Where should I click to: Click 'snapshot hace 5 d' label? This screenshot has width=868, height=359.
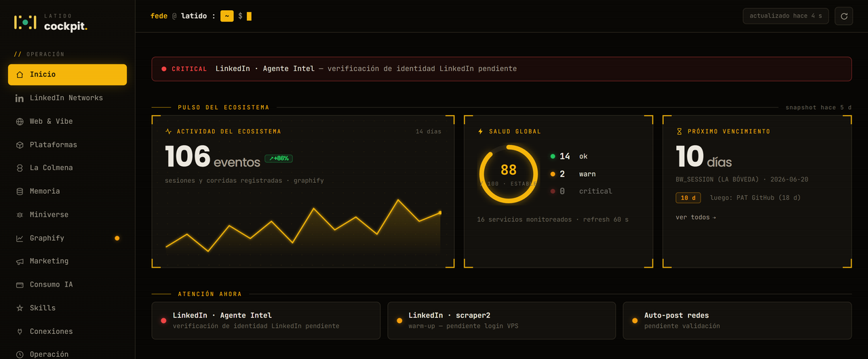click(x=818, y=108)
